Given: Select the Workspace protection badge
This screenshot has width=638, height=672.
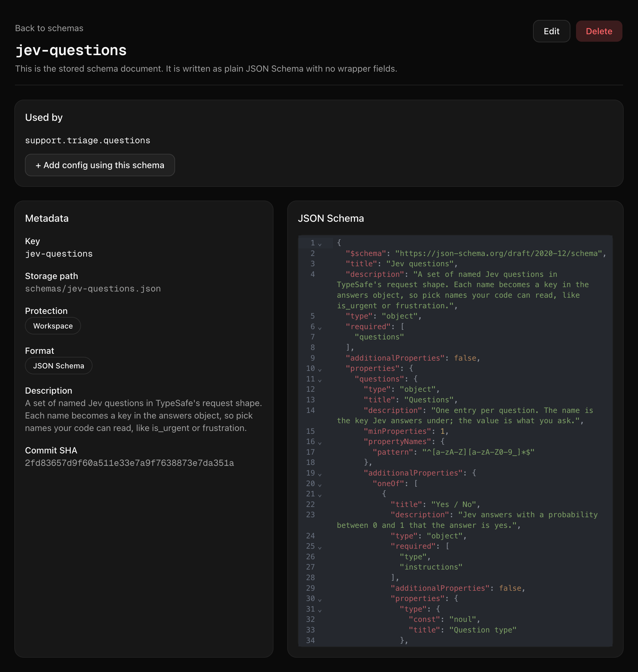Looking at the screenshot, I should [x=53, y=326].
